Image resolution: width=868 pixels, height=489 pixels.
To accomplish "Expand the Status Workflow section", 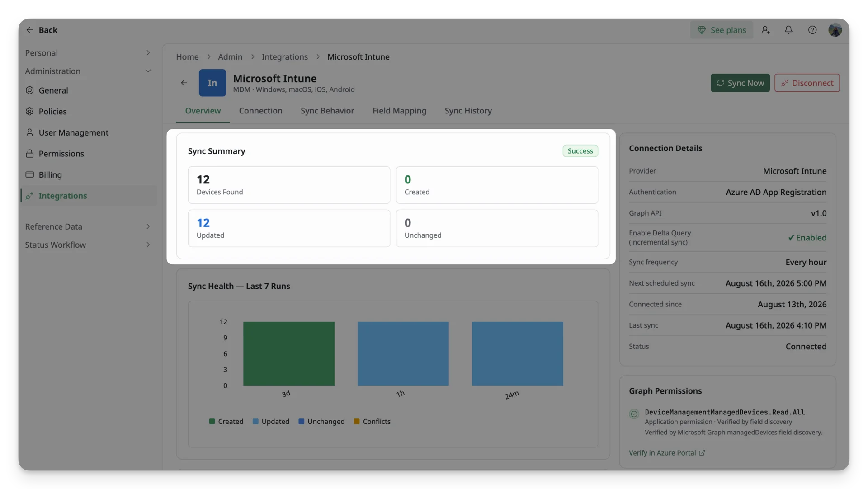I will [88, 244].
